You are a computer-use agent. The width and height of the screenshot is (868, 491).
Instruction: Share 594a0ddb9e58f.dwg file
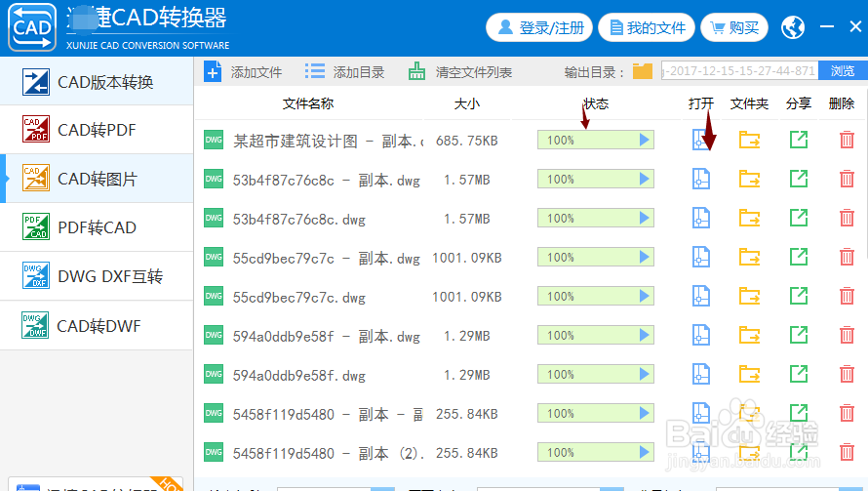798,374
